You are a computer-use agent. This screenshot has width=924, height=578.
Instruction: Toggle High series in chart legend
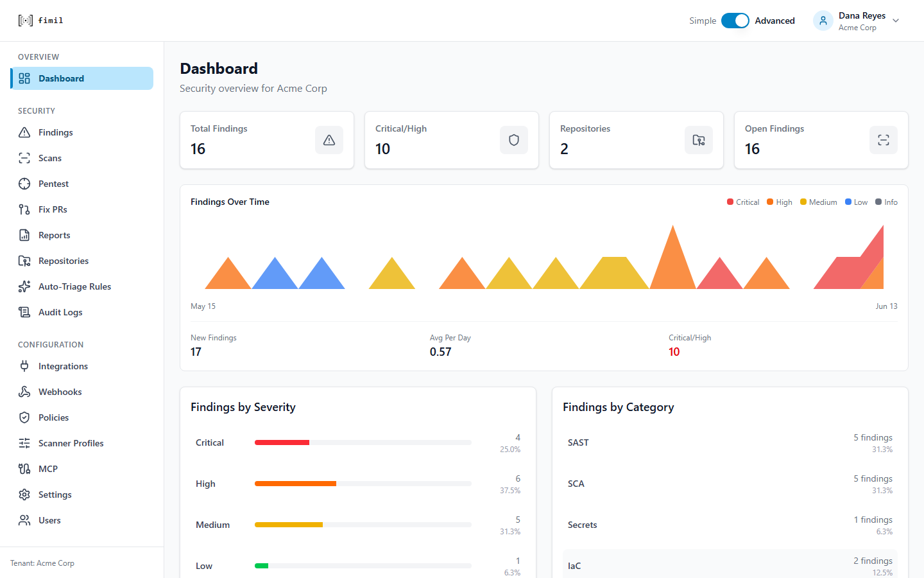pyautogui.click(x=780, y=202)
